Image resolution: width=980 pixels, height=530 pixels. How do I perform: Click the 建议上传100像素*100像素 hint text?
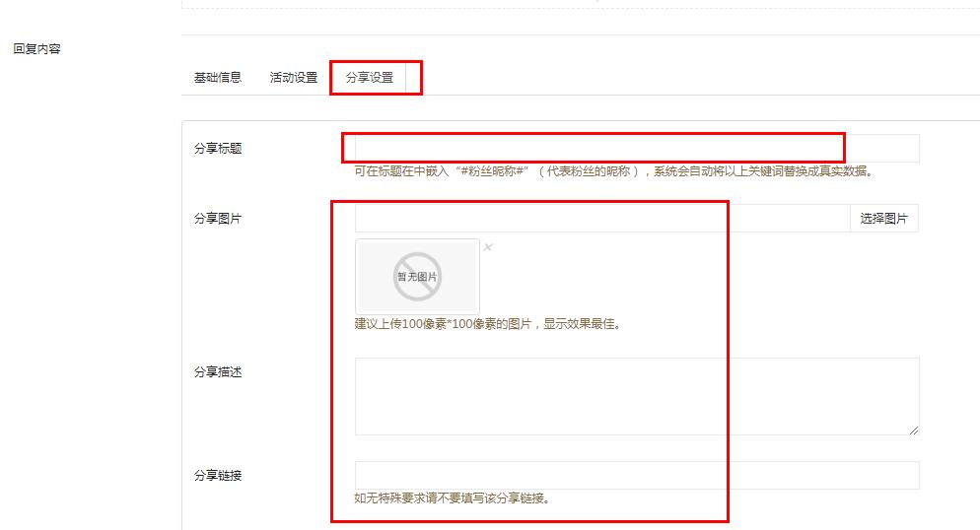487,324
